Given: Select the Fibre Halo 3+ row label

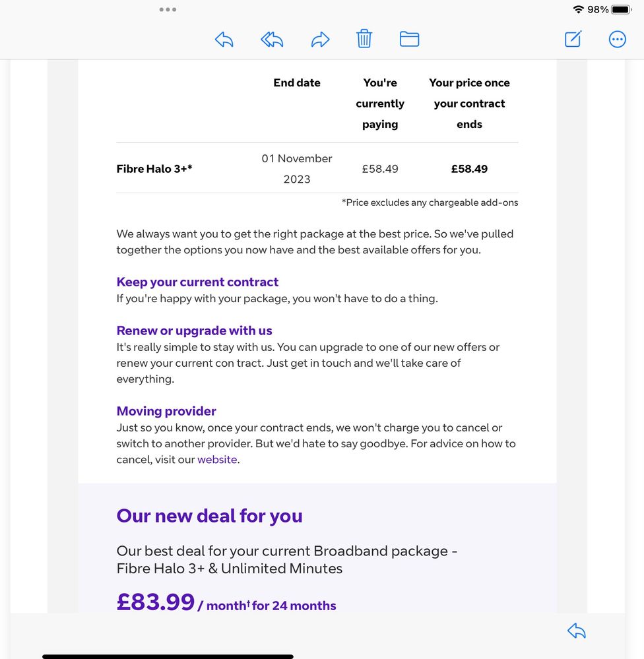Looking at the screenshot, I should (154, 169).
